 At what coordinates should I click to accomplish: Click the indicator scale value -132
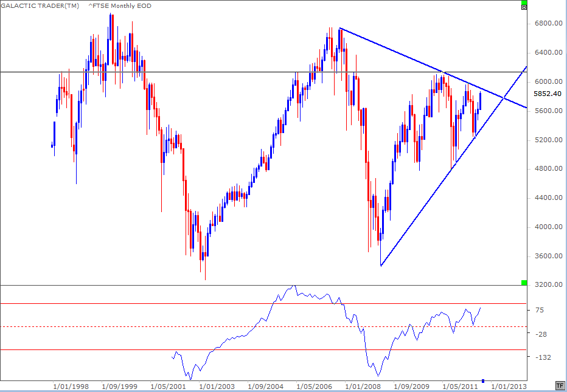pyautogui.click(x=542, y=358)
